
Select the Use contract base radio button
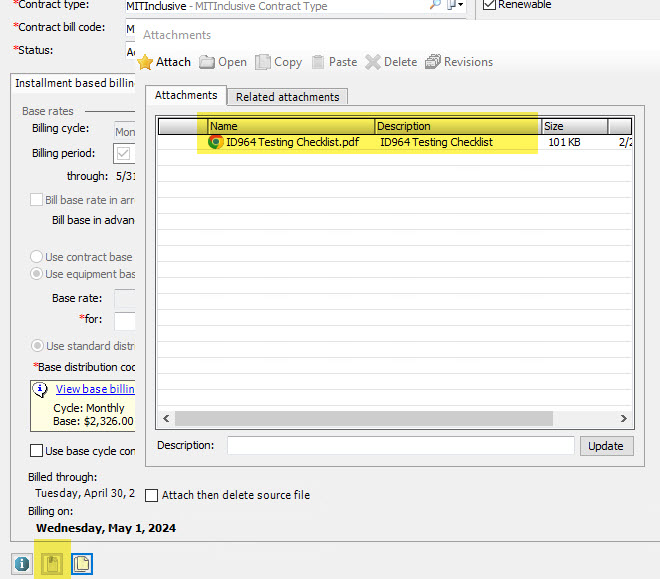pos(37,257)
